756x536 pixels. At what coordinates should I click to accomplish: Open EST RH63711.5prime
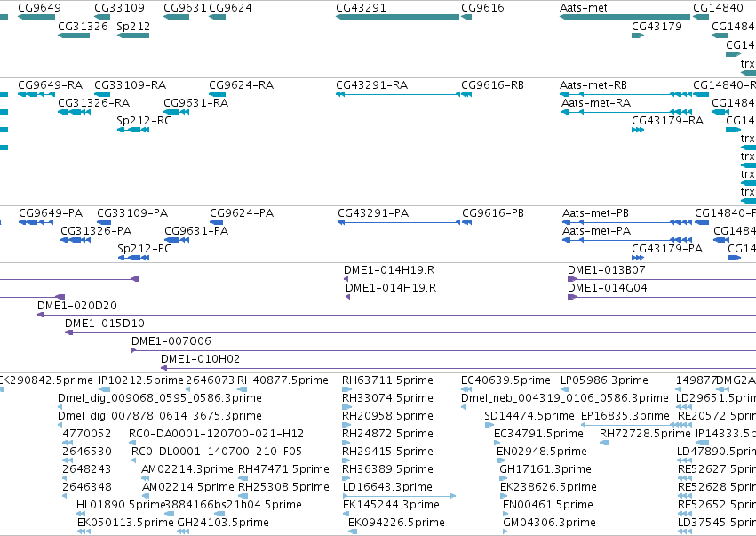pos(387,380)
